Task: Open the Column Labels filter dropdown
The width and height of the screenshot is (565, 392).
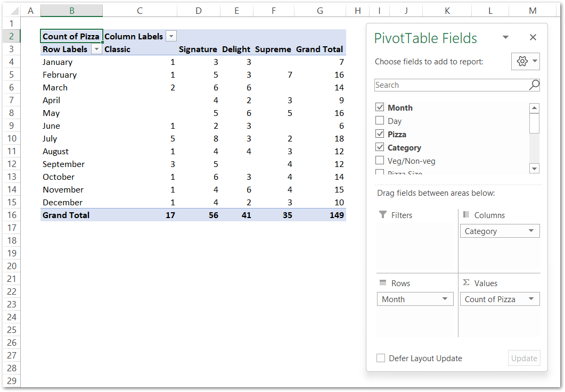Action: (x=171, y=36)
